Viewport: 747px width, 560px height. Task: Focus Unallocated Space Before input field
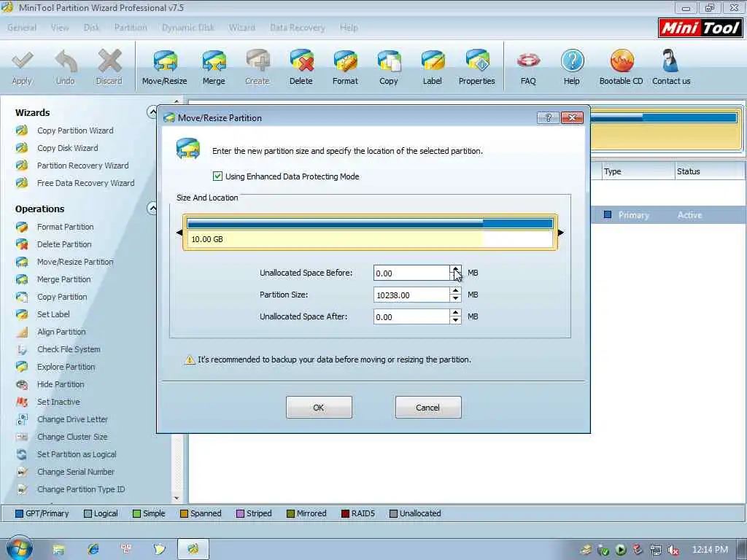[411, 273]
